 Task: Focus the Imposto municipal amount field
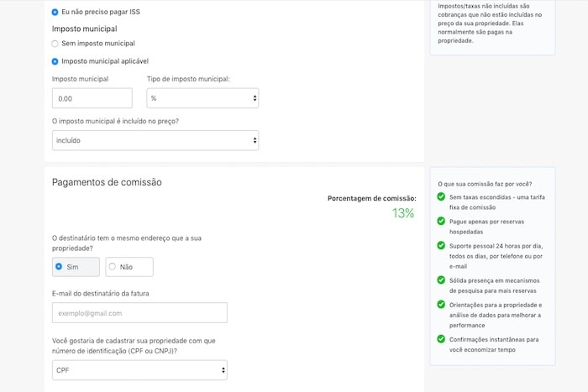pos(92,98)
